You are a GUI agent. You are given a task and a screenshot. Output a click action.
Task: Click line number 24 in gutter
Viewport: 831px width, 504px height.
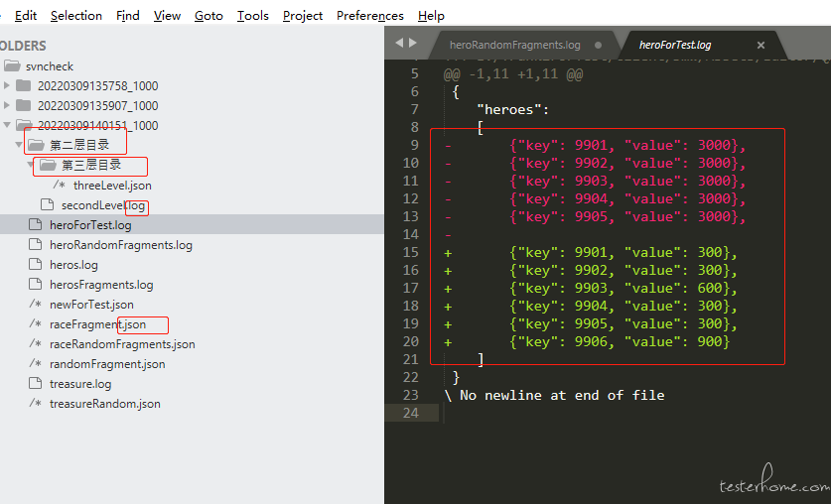411,413
